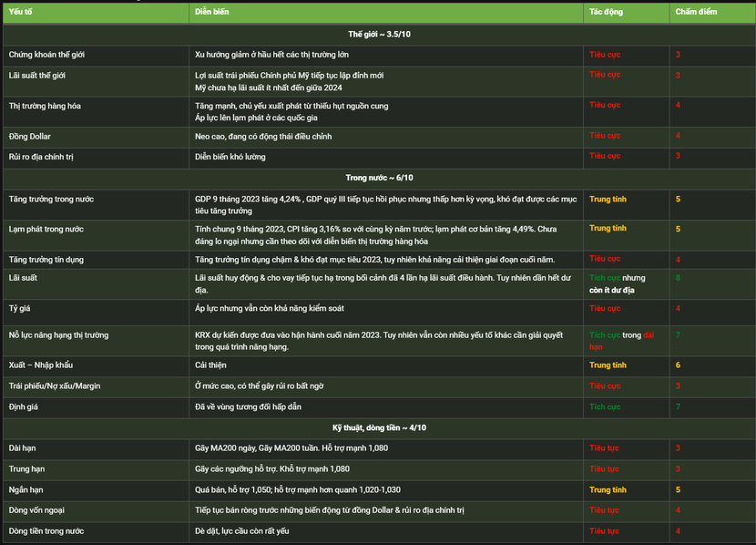Image resolution: width=756 pixels, height=545 pixels.
Task: Select 'Kỹ thuật, dòng tiền ~ 4/10' section row
Action: (x=379, y=428)
